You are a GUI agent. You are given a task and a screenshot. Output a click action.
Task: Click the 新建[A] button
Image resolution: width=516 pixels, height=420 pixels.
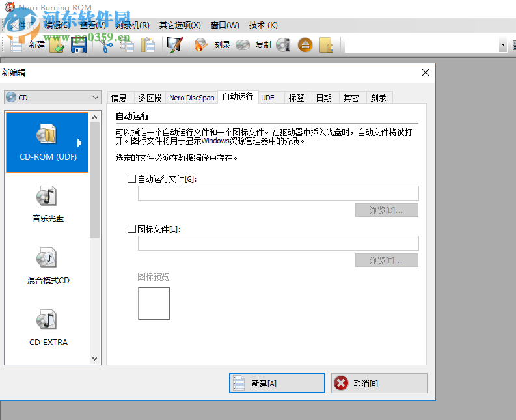click(277, 383)
